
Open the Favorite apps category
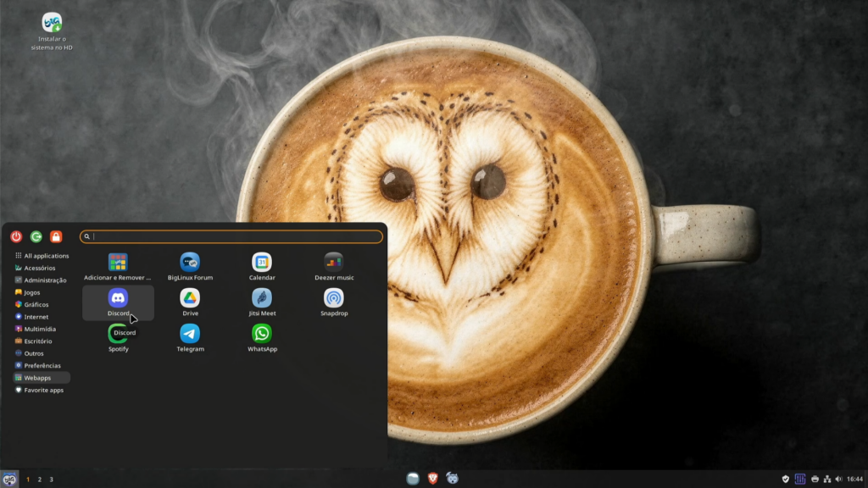42,390
